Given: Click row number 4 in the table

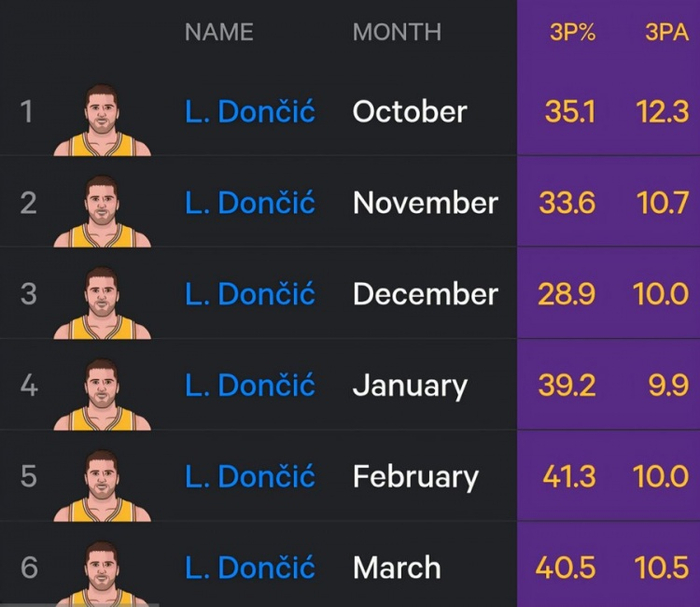Looking at the screenshot, I should click(29, 385).
